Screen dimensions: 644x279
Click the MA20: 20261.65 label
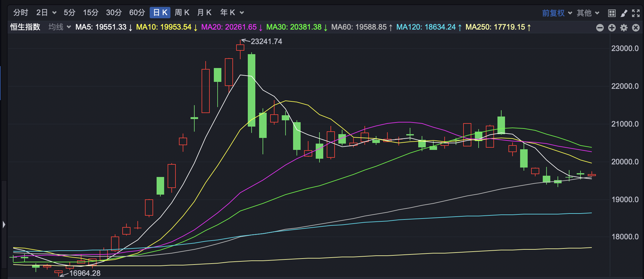click(232, 27)
